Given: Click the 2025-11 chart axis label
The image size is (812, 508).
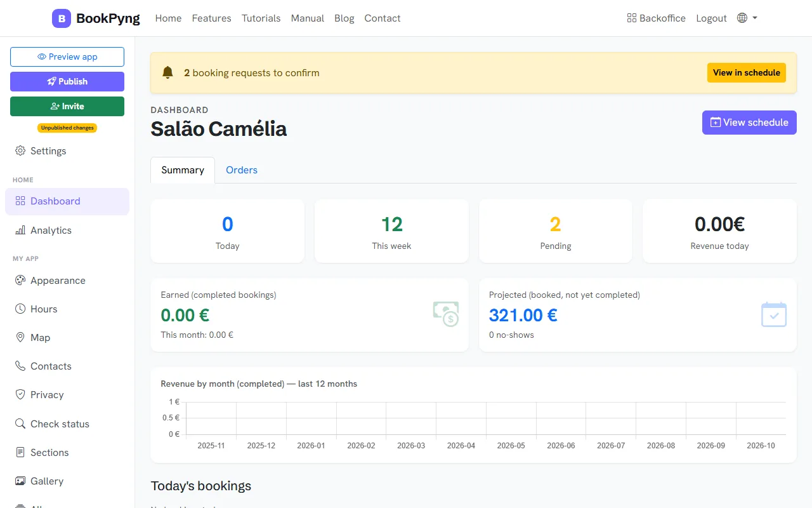Looking at the screenshot, I should click(x=211, y=446).
